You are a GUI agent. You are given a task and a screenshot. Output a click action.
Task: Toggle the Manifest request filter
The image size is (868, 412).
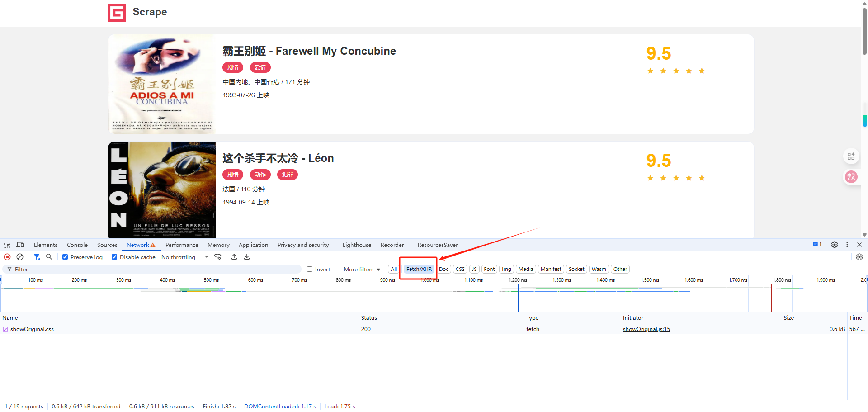[x=551, y=269]
